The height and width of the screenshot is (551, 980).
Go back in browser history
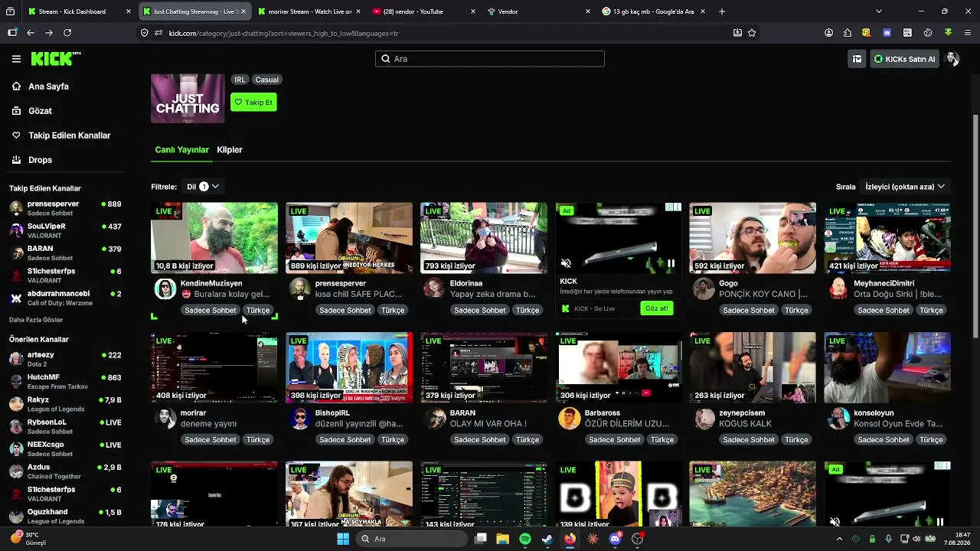[x=31, y=33]
